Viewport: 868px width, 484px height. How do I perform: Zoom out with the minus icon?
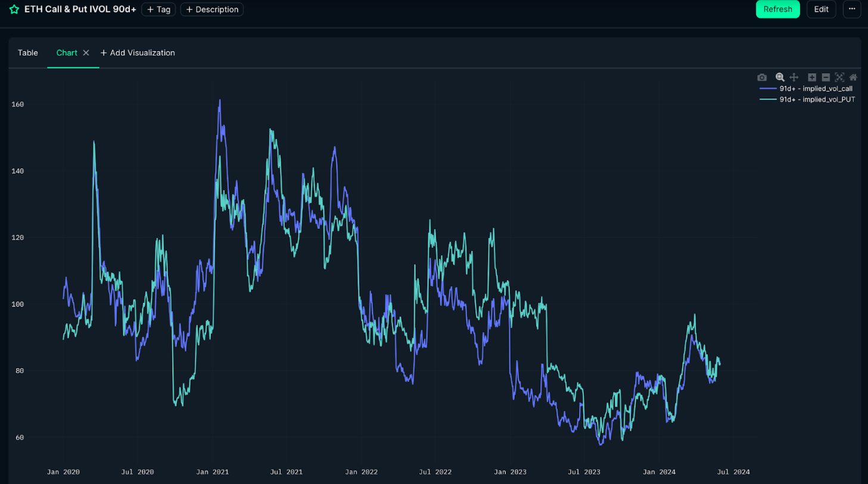pyautogui.click(x=826, y=77)
